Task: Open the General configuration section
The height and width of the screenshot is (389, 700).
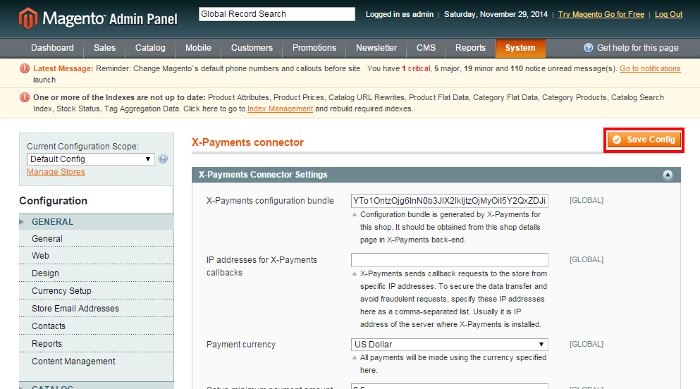Action: click(96, 239)
